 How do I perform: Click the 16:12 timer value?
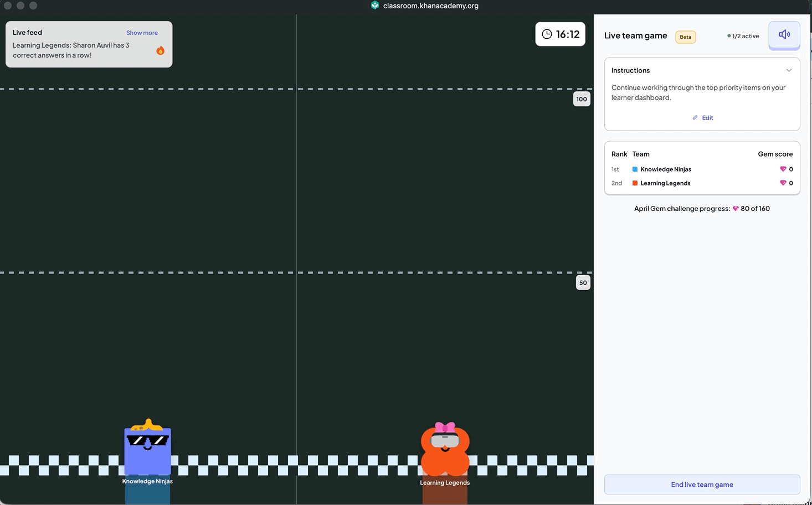pos(568,34)
